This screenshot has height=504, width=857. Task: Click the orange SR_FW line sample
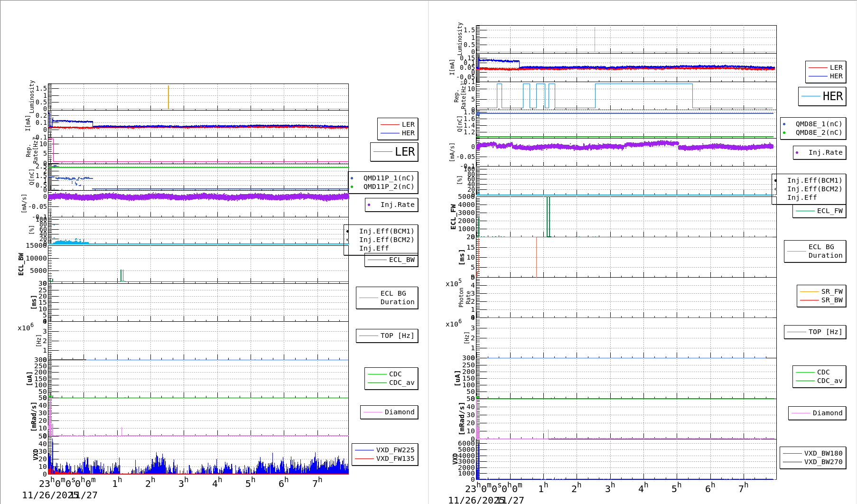810,291
